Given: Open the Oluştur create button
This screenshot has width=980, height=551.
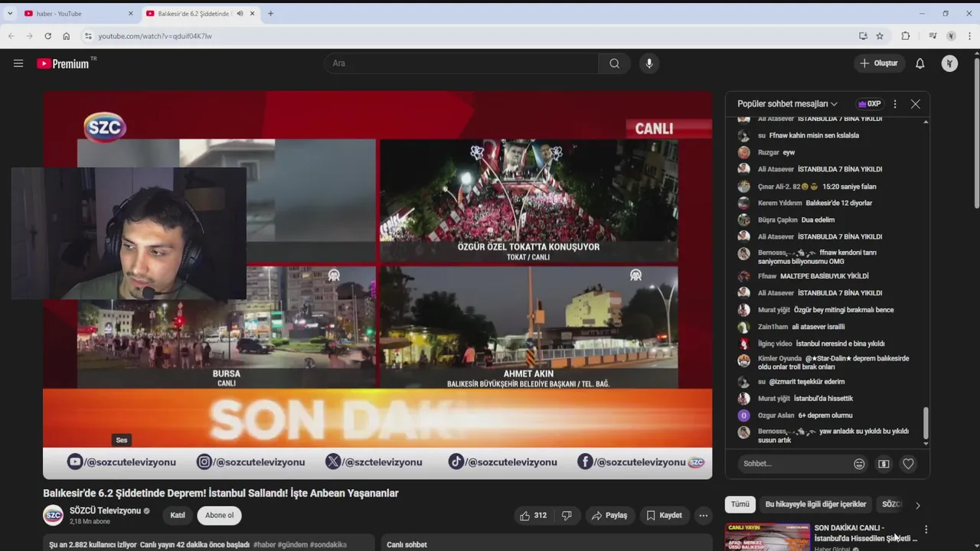Looking at the screenshot, I should coord(879,64).
